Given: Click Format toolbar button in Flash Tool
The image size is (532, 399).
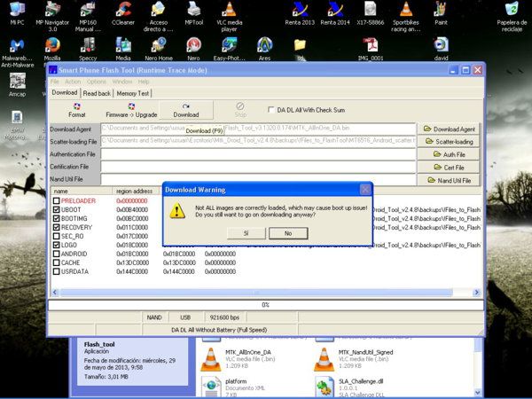Looking at the screenshot, I should [77, 110].
